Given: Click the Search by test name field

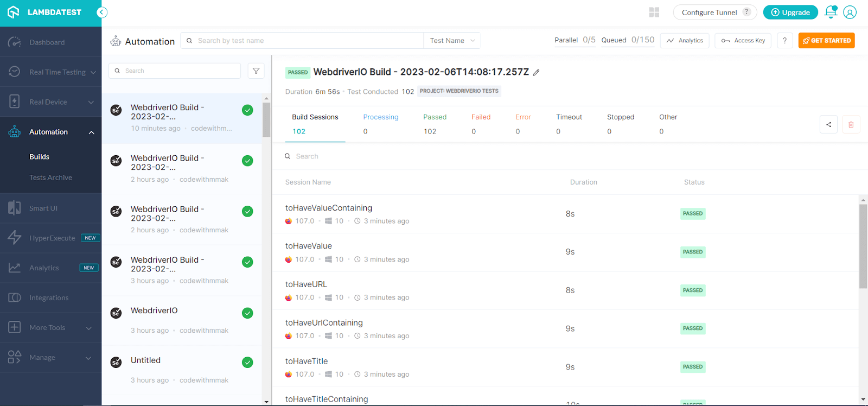Looking at the screenshot, I should 302,41.
